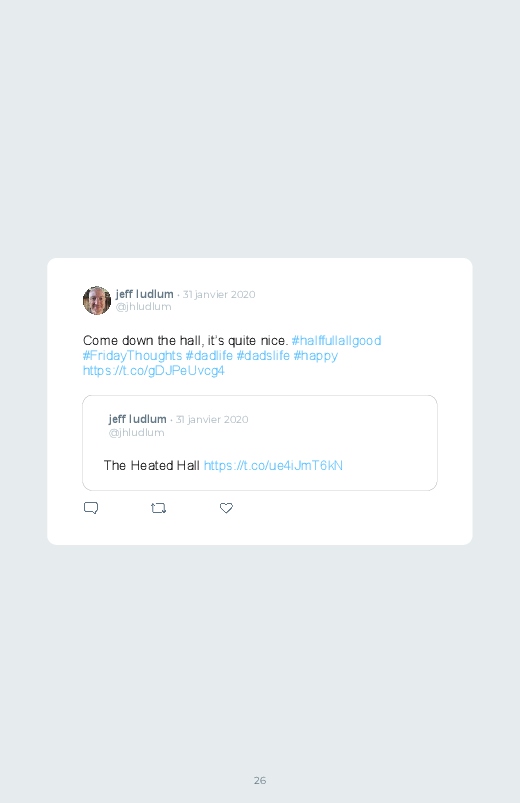
Task: Click the @jhludlum handle in quoted tweet
Action: (x=136, y=432)
